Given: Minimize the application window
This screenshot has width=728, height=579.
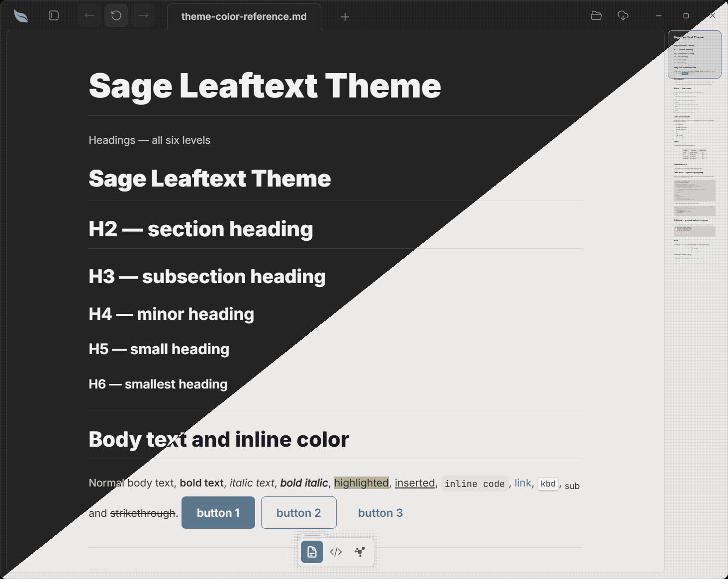Looking at the screenshot, I should point(659,16).
